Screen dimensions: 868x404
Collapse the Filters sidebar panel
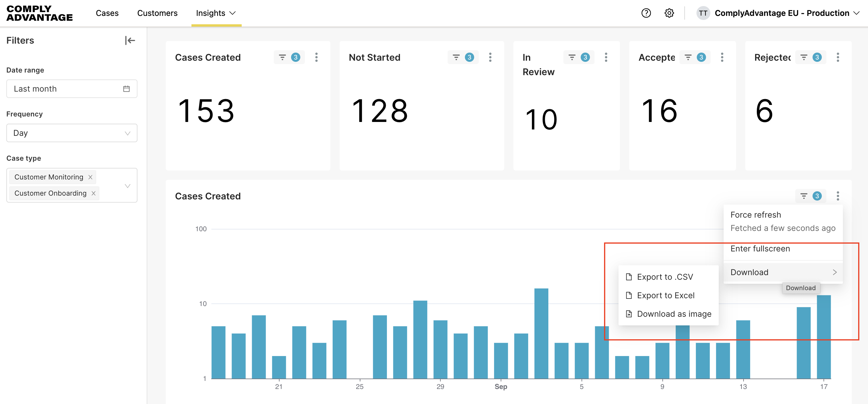[x=130, y=40]
